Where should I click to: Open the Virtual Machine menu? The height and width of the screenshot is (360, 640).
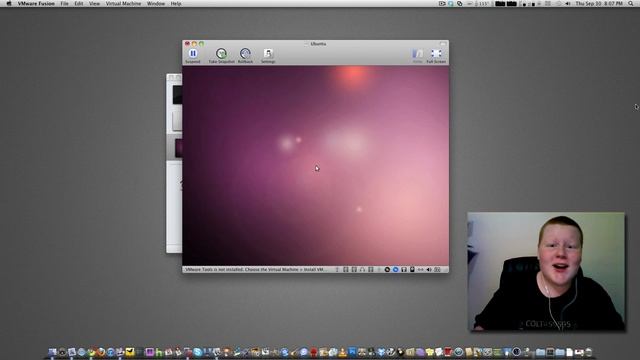[x=123, y=4]
